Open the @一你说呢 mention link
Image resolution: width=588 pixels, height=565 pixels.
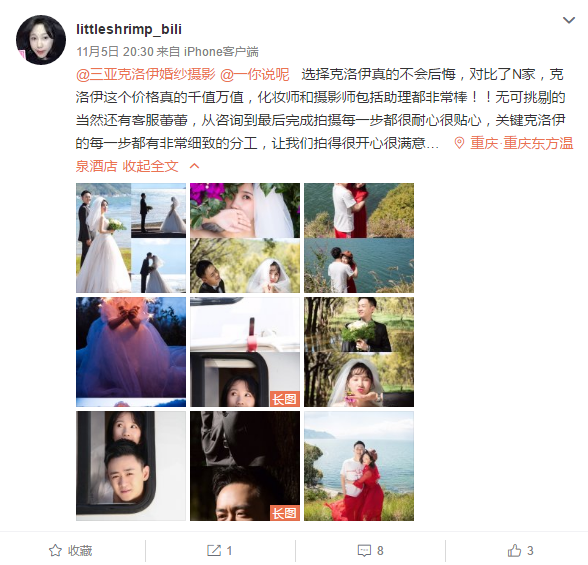[x=255, y=74]
